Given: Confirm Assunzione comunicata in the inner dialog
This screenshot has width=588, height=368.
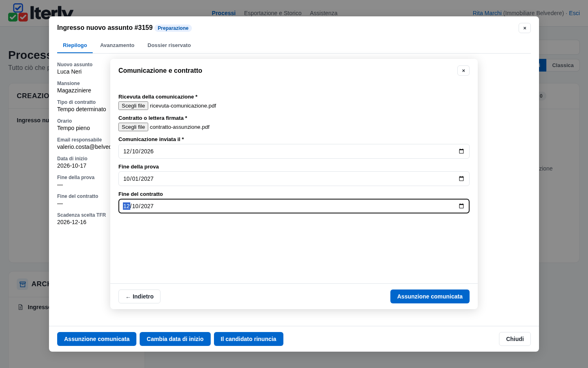Looking at the screenshot, I should tap(430, 296).
